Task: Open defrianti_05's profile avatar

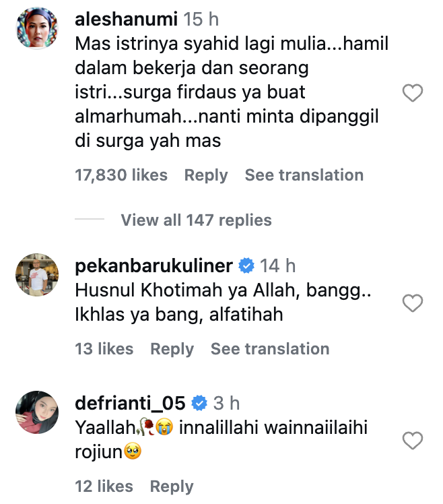Action: [37, 412]
